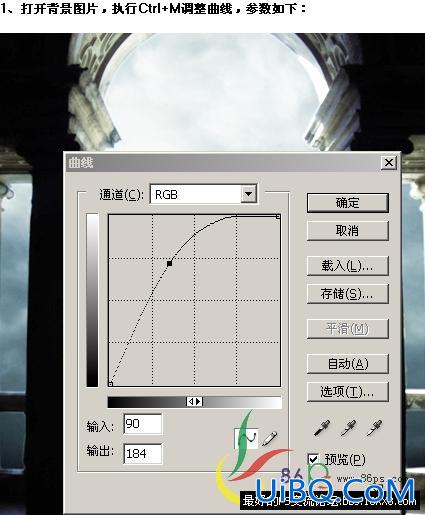The width and height of the screenshot is (425, 515).
Task: Click the 自动(A) button
Action: coord(348,363)
